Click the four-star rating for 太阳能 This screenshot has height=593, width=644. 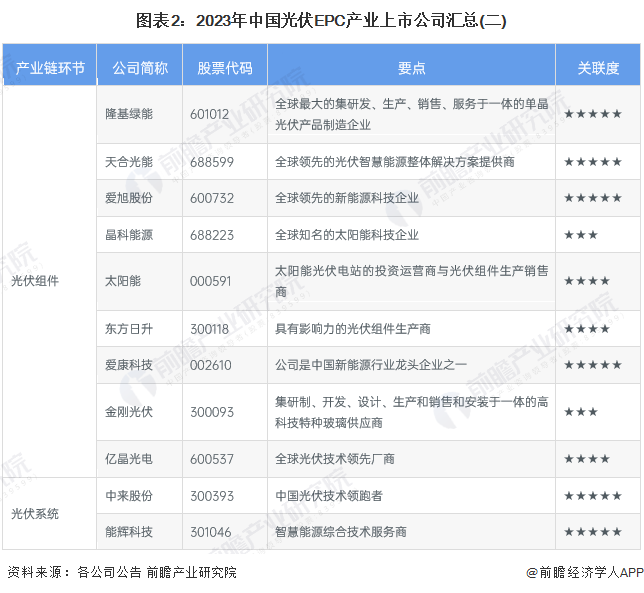pos(587,281)
